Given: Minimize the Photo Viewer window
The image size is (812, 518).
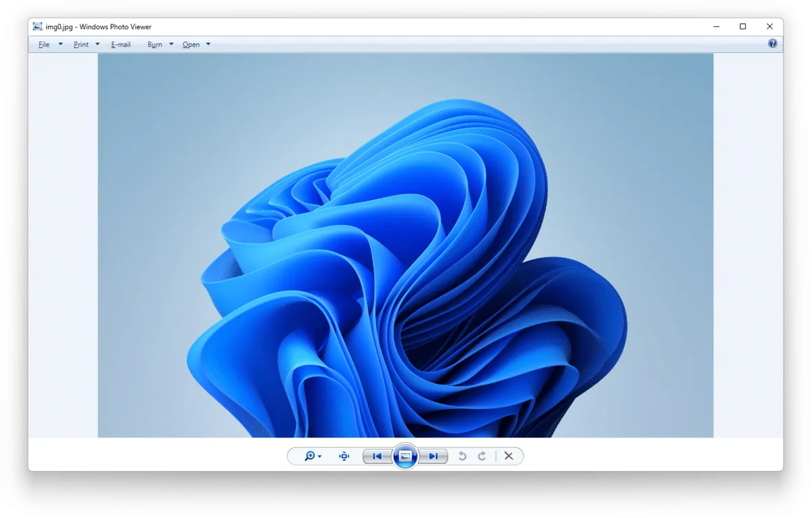Looking at the screenshot, I should pyautogui.click(x=717, y=26).
